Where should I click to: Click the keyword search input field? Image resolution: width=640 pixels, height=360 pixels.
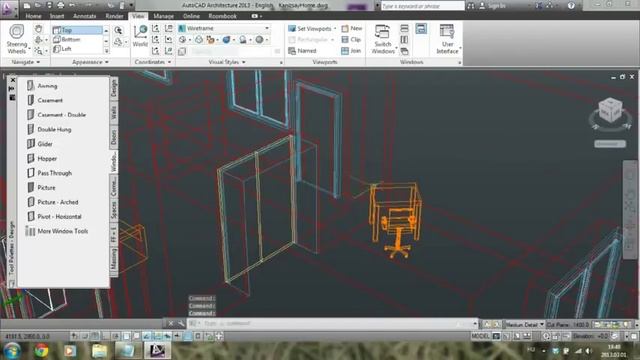tap(423, 6)
